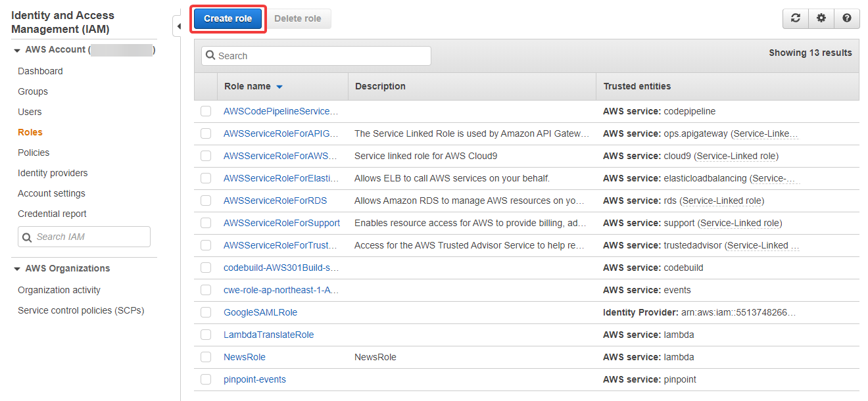Select the GoogleSAMLRole checkbox

(206, 312)
